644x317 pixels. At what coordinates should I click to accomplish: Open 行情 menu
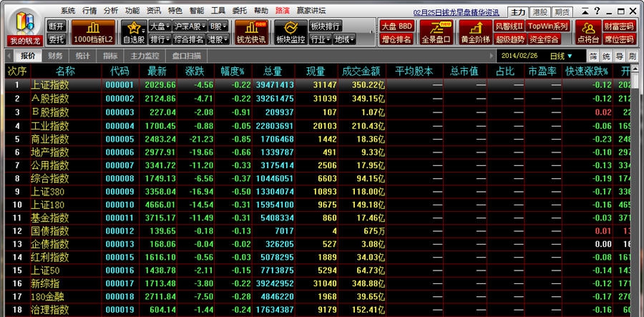coord(89,11)
